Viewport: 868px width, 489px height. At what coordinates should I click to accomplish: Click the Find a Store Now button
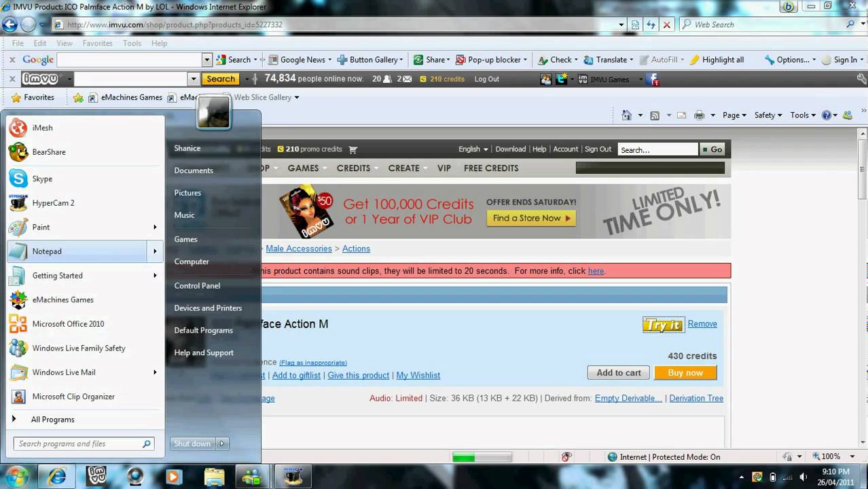pos(531,218)
